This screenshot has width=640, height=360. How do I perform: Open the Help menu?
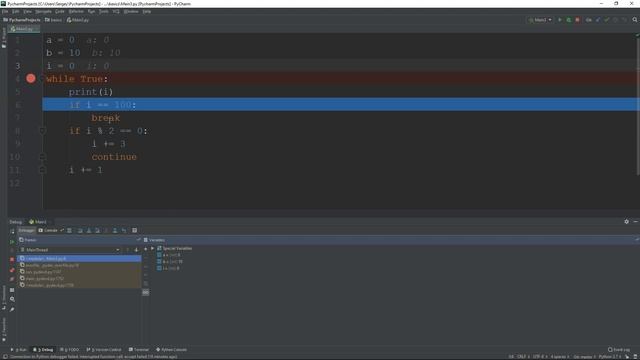[147, 11]
